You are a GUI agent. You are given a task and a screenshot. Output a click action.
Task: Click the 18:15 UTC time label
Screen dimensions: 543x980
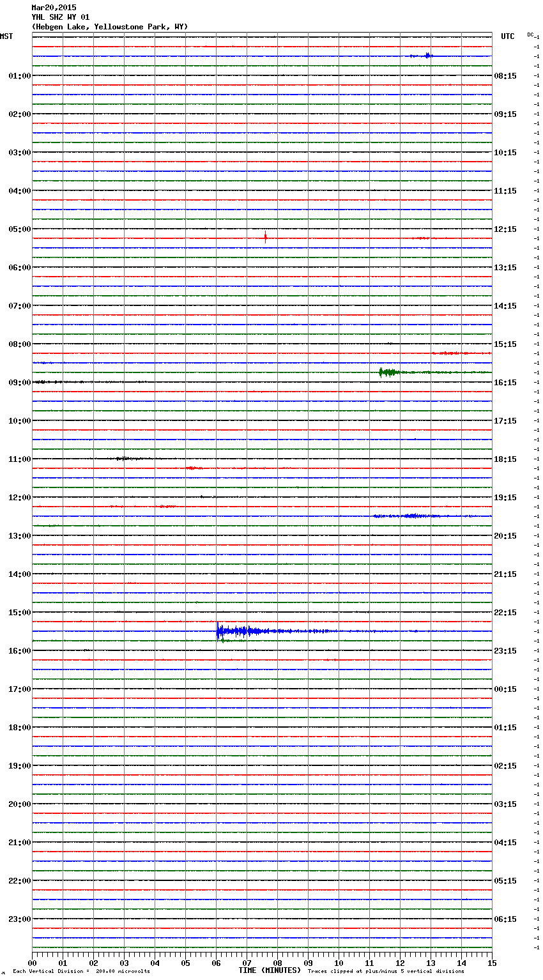pos(505,459)
